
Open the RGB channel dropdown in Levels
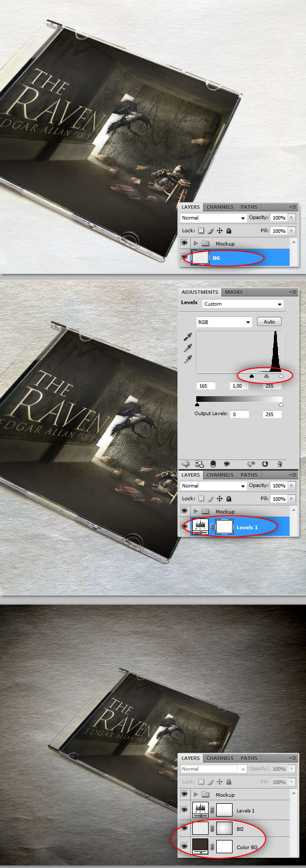224,322
